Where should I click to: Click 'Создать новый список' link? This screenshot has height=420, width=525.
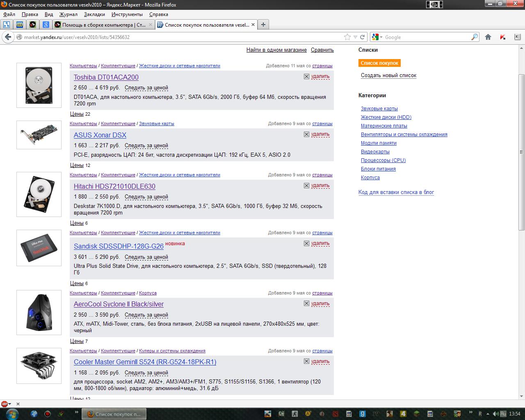[388, 75]
